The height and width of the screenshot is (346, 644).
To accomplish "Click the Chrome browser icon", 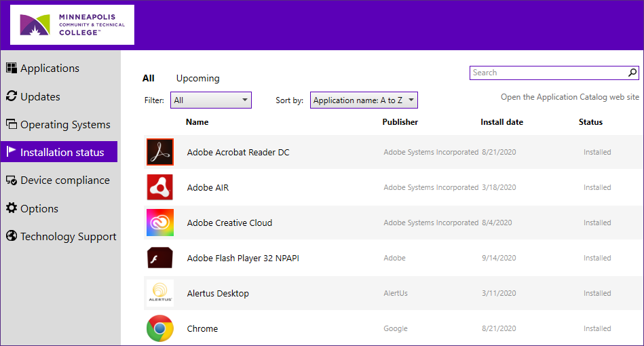I will 160,328.
